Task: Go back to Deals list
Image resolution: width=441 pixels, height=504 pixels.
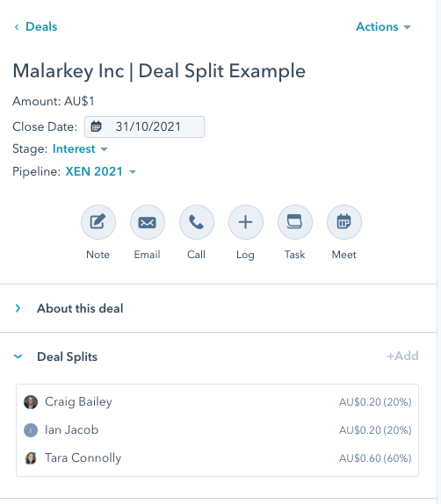Action: [36, 27]
